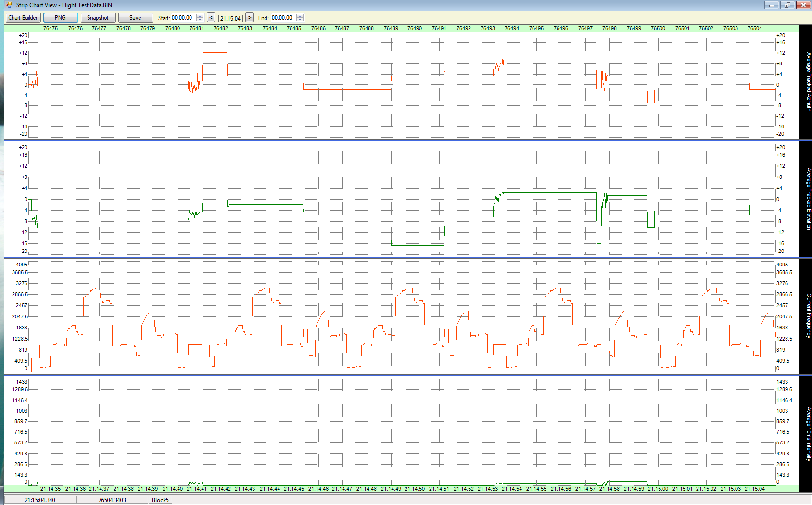Click the Save button
812x505 pixels.
pyautogui.click(x=135, y=18)
